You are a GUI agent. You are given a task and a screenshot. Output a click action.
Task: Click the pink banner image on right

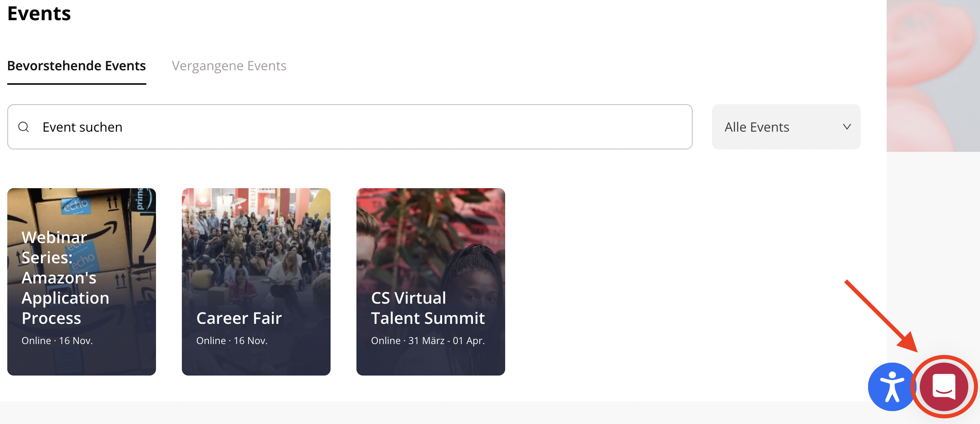pyautogui.click(x=933, y=76)
